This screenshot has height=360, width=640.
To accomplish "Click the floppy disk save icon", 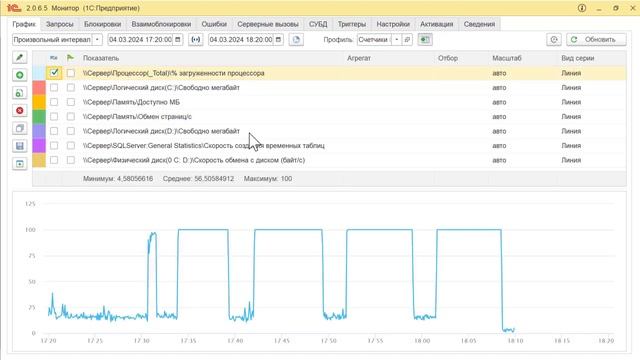I will coord(19,146).
